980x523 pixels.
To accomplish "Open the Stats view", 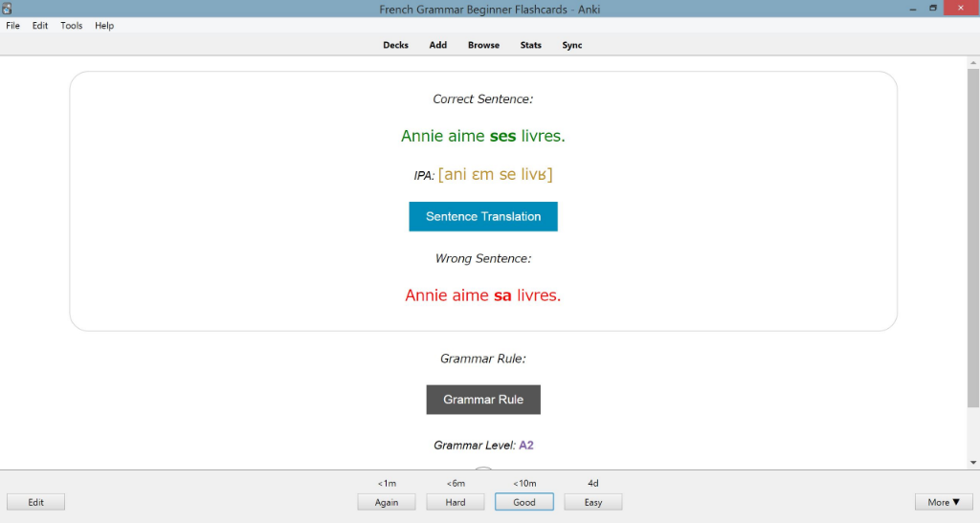I will pos(530,45).
